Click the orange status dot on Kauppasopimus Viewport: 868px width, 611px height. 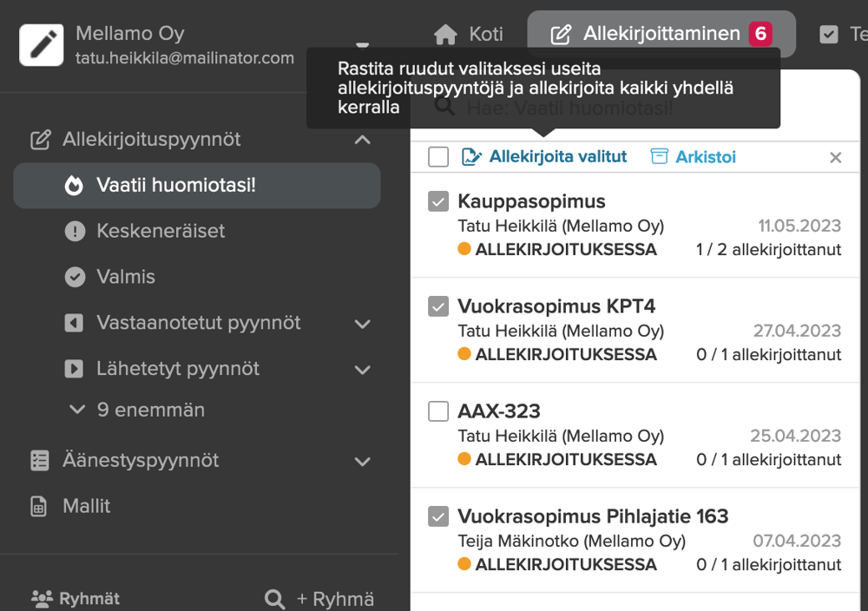point(464,249)
